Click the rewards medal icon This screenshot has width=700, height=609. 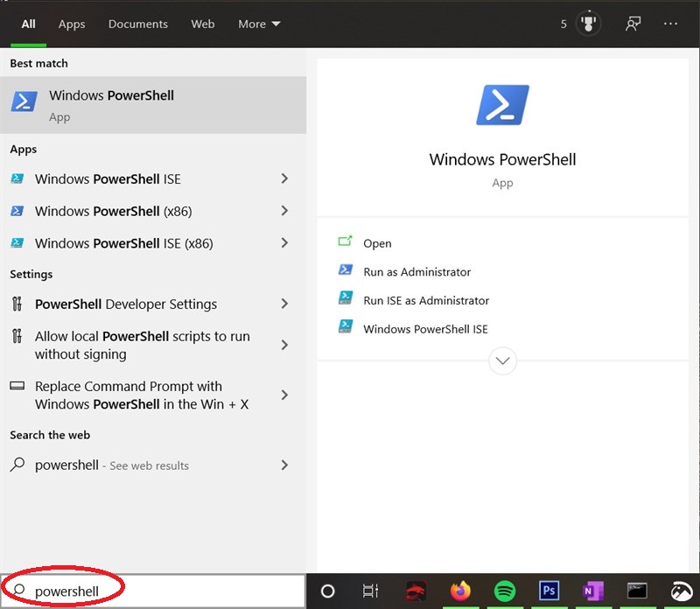pos(590,24)
